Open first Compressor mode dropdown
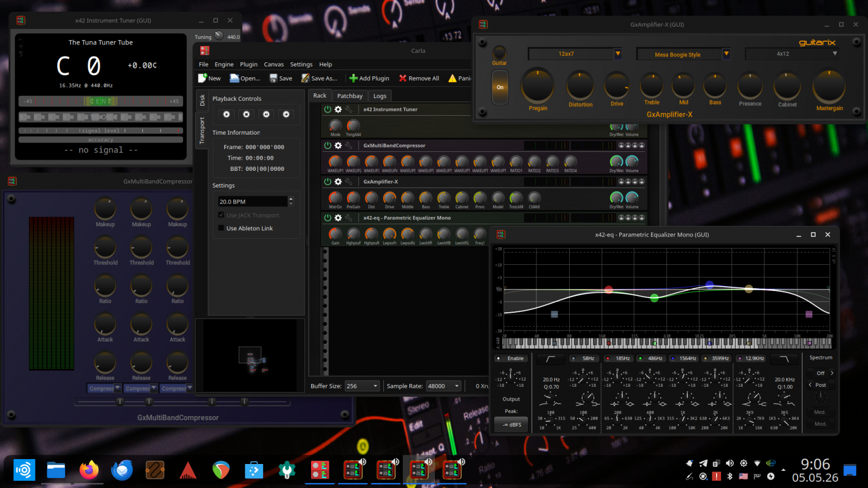 [104, 388]
